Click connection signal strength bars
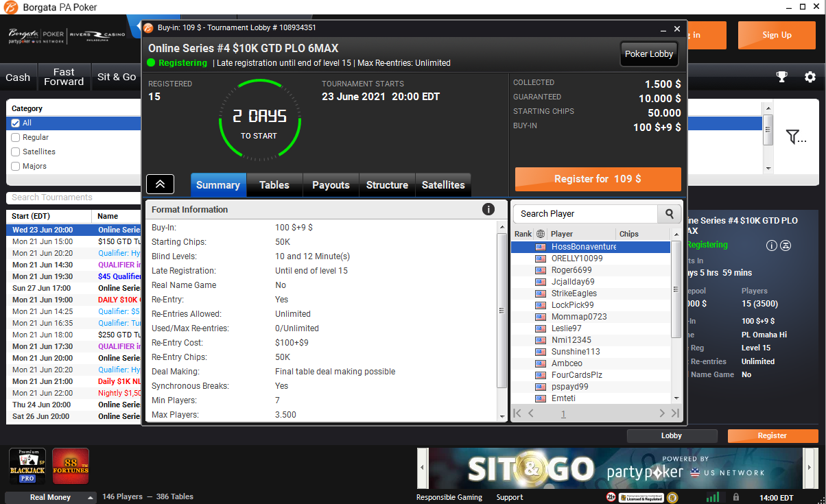 pos(713,497)
